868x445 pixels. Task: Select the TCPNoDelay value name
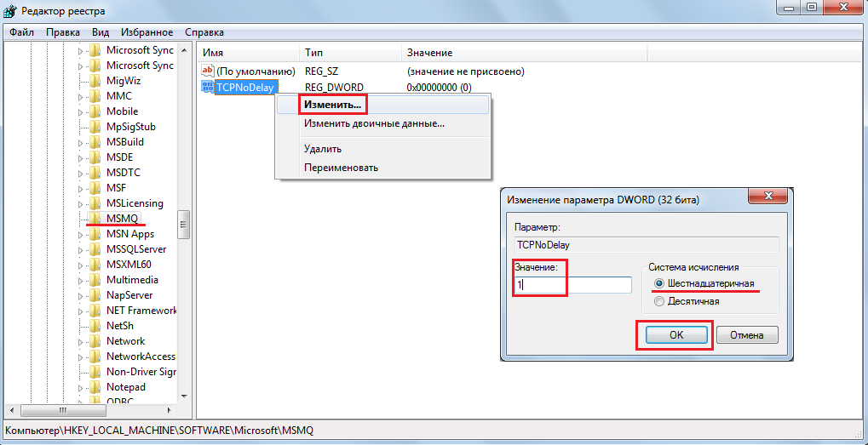[246, 87]
